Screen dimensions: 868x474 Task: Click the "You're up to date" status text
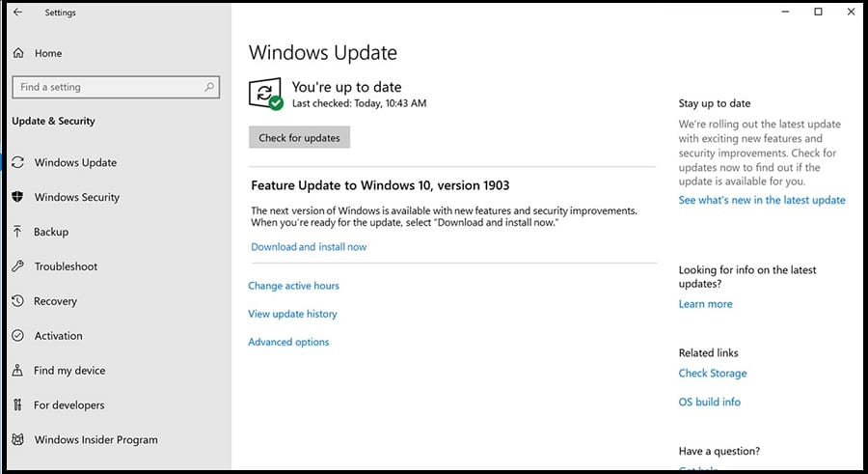tap(346, 87)
